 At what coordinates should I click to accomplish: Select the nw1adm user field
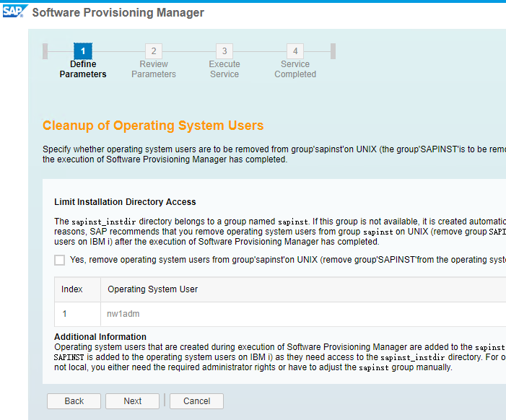[x=303, y=314]
